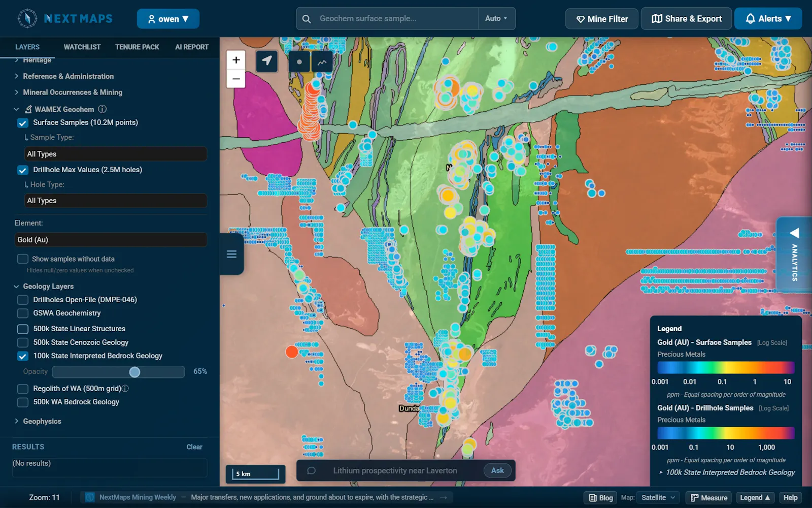Click the hamburger sidebar collapse handle
Screen dimensions: 812x508
(231, 254)
